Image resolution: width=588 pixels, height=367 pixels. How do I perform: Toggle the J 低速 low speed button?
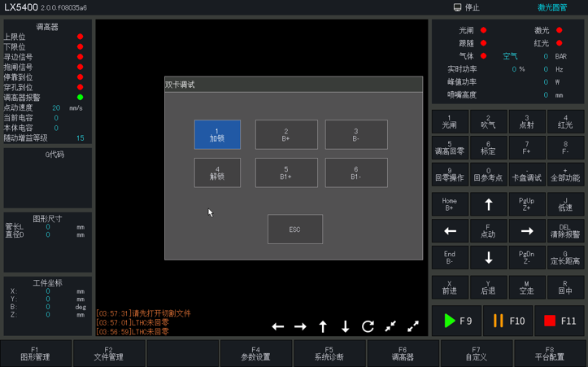[x=565, y=204]
